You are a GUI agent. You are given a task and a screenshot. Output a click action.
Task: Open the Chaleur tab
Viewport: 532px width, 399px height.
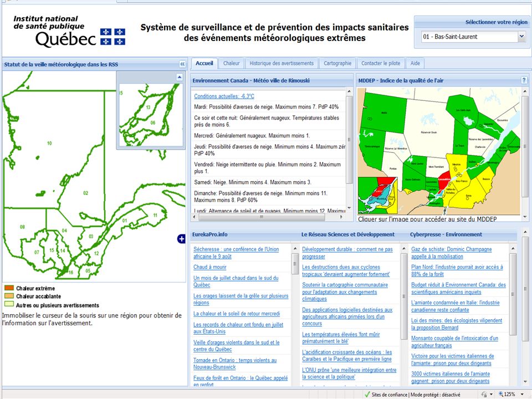(x=232, y=63)
